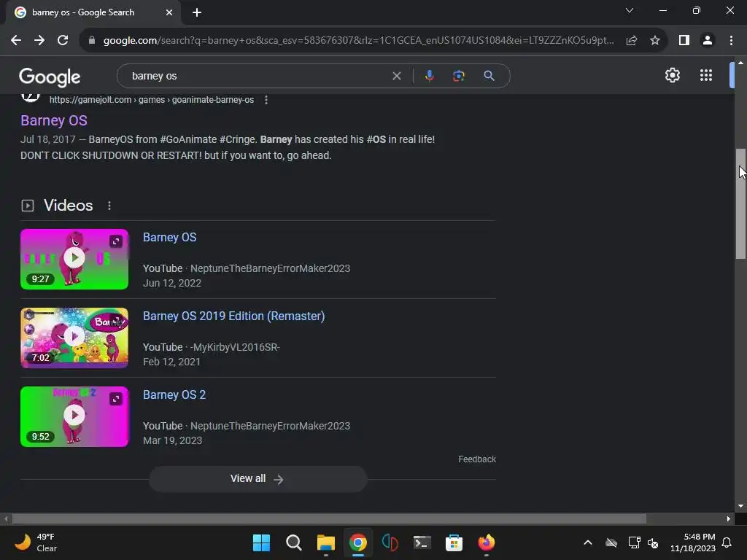This screenshot has width=747, height=560.
Task: Open a new tab
Action: click(197, 13)
